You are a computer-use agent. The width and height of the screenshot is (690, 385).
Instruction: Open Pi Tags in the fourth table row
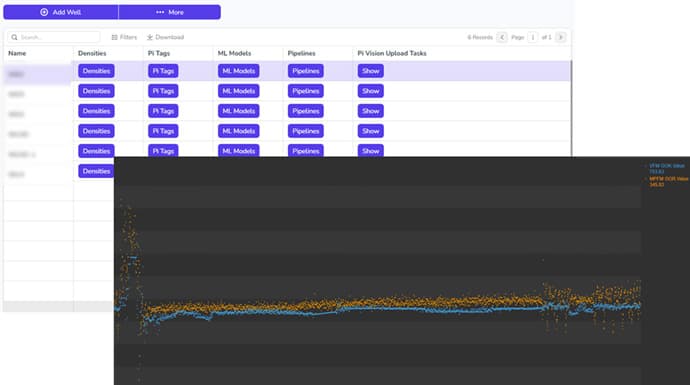tap(163, 131)
